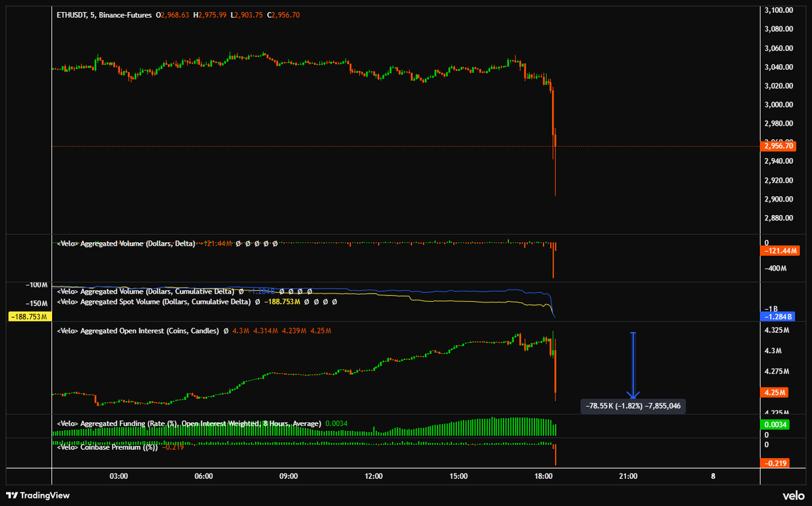Click the -188.753M value in spot volume legend

pos(283,301)
